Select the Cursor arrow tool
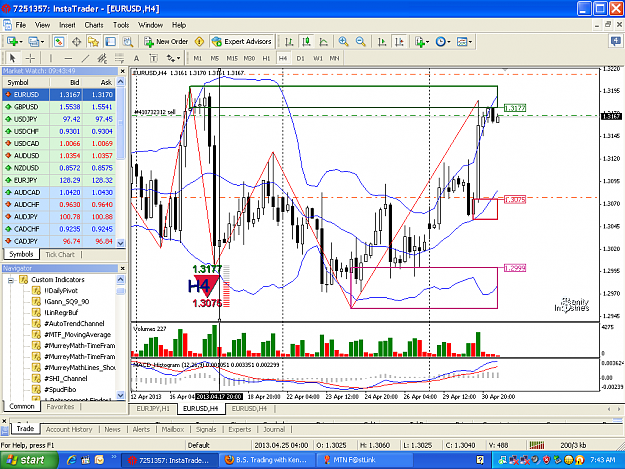The width and height of the screenshot is (625, 469). click(x=12, y=58)
